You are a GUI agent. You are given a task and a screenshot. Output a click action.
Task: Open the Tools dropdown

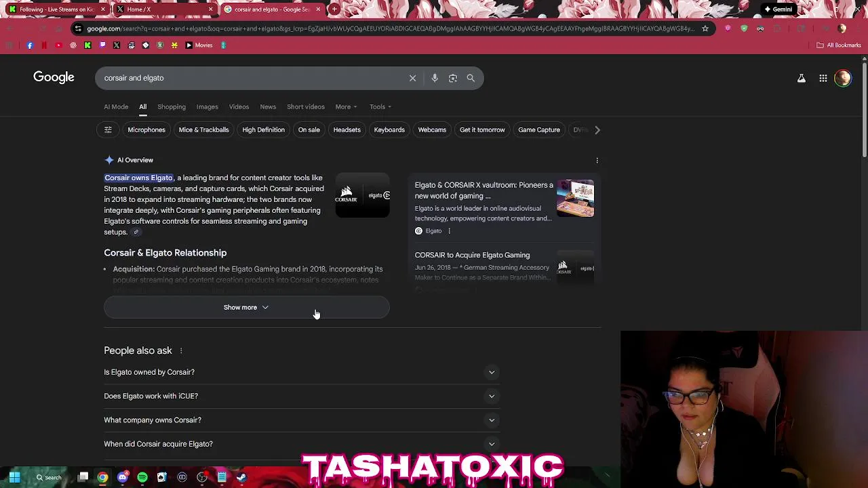380,106
